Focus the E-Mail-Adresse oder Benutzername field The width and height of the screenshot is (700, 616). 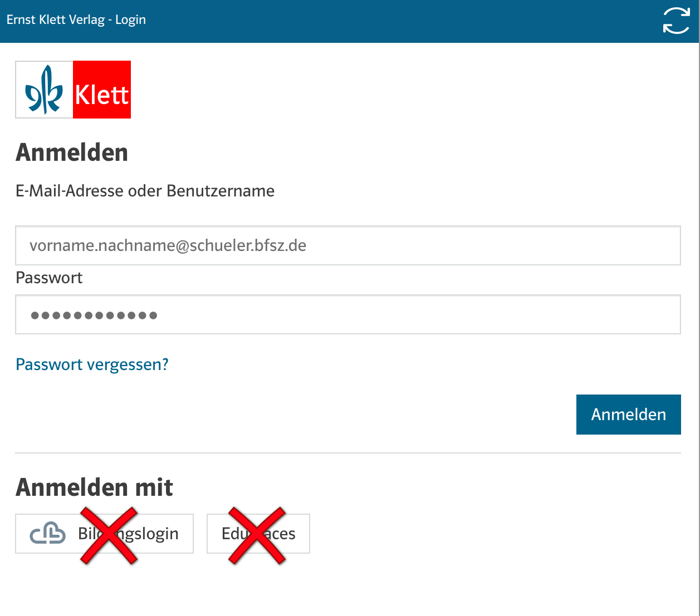tap(347, 245)
